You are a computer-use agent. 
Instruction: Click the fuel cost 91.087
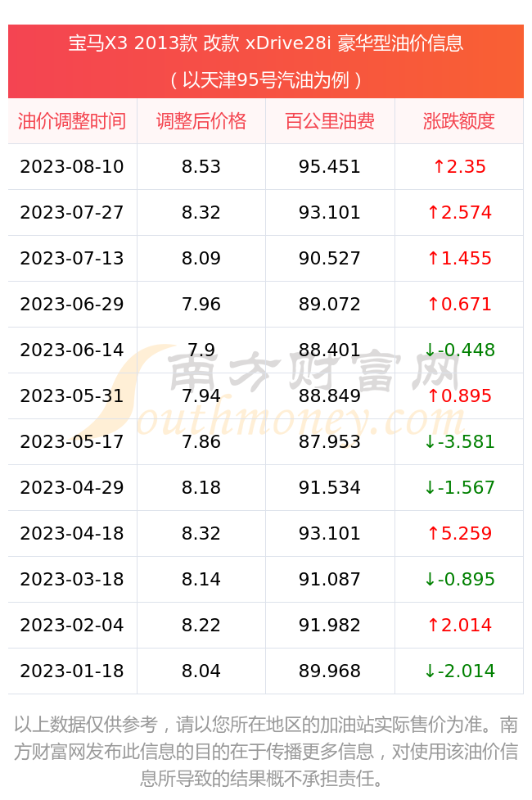click(330, 580)
